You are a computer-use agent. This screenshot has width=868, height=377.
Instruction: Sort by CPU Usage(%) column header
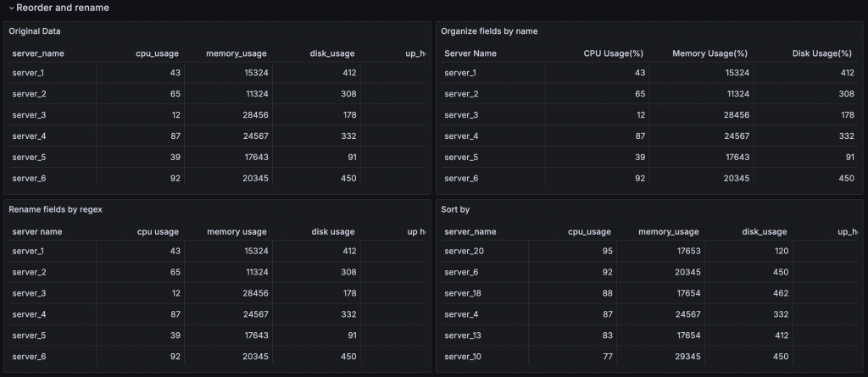614,53
